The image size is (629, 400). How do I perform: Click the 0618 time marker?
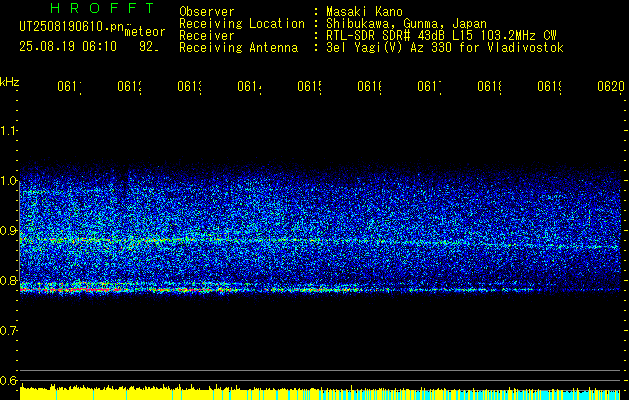click(x=490, y=86)
